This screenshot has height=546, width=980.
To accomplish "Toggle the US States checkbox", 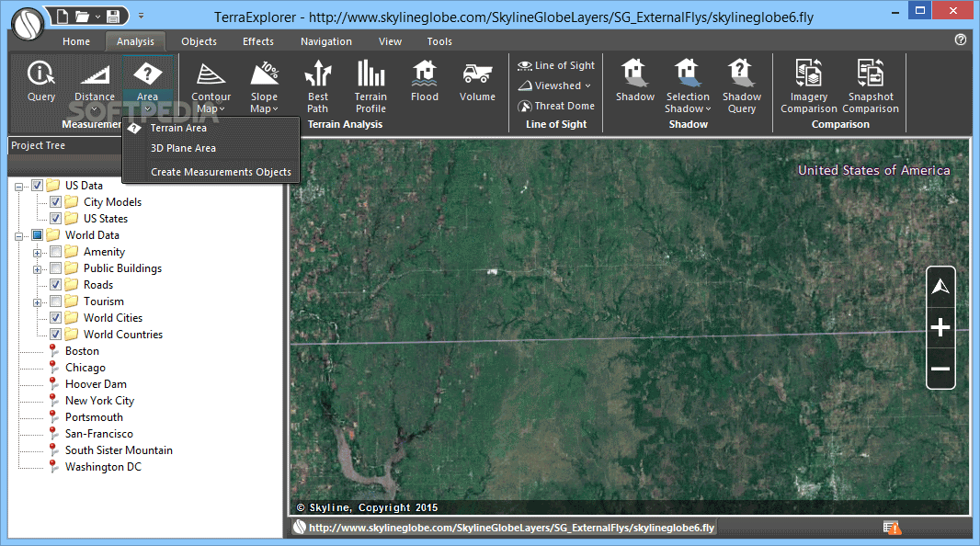I will point(56,219).
